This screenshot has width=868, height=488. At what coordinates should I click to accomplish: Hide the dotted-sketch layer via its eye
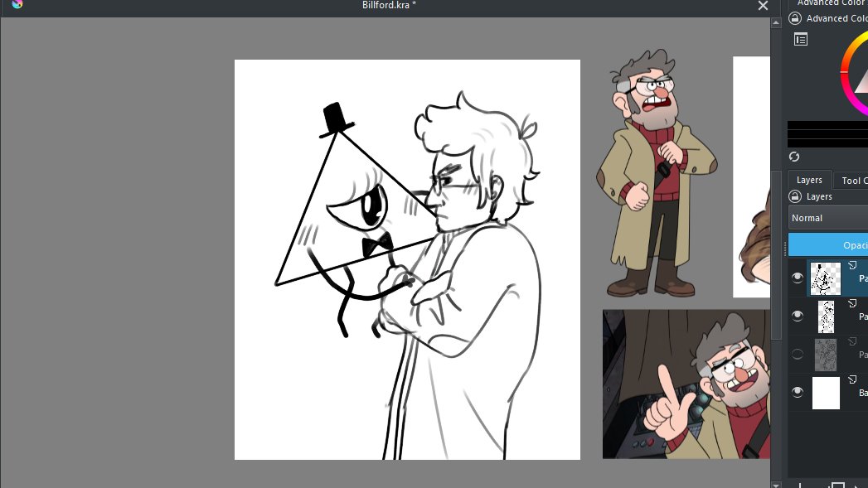pyautogui.click(x=798, y=316)
